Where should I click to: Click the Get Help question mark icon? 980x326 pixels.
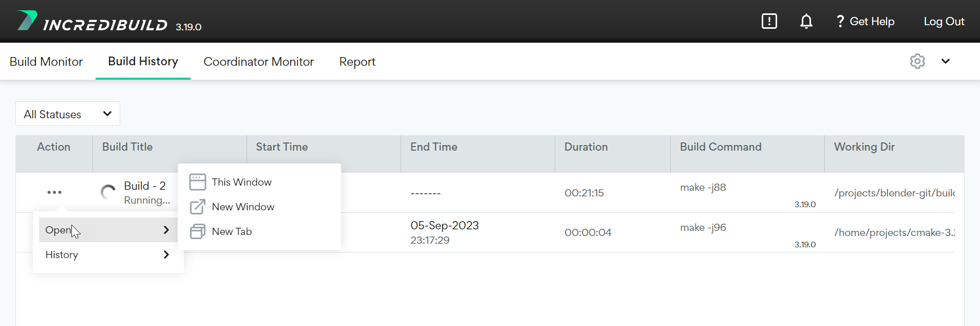tap(840, 21)
